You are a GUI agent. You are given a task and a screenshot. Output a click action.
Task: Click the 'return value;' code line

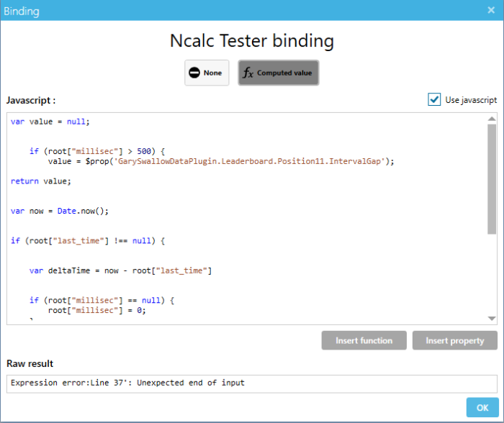click(x=41, y=181)
